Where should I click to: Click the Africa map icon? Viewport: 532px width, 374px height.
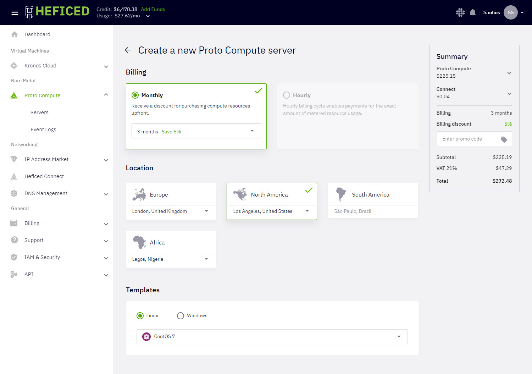139,242
